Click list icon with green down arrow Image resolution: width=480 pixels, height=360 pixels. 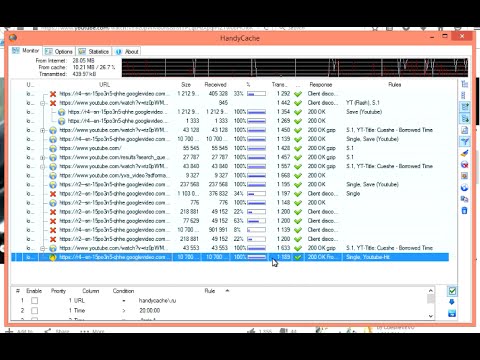[x=465, y=119]
